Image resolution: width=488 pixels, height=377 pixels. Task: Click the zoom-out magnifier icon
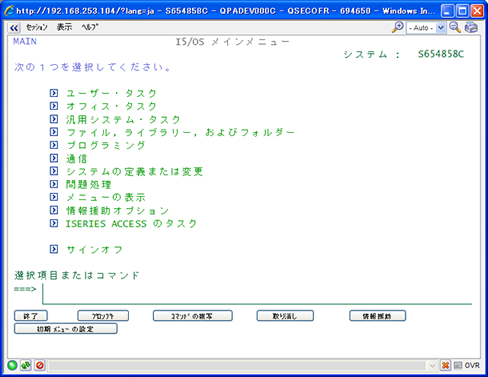point(455,27)
